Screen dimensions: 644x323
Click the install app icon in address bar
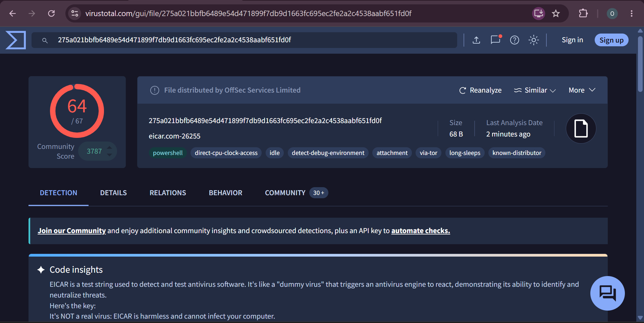[539, 13]
